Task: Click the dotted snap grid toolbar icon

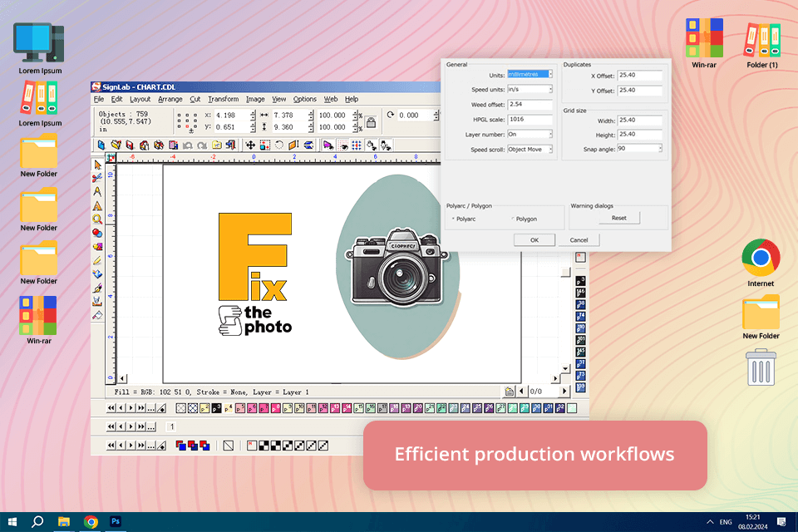Action: 357,145
